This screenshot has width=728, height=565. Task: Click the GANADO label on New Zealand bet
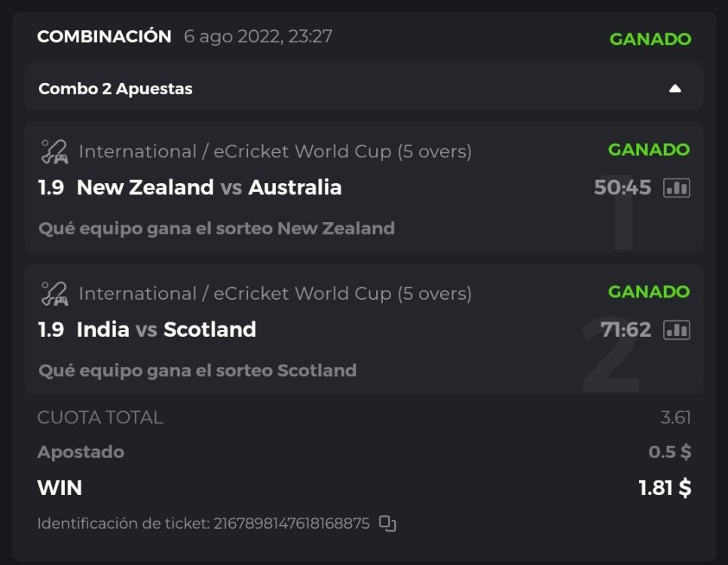648,150
